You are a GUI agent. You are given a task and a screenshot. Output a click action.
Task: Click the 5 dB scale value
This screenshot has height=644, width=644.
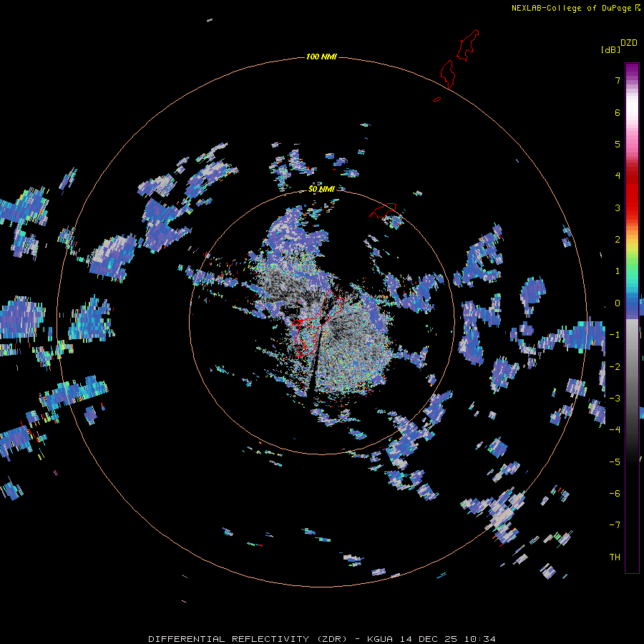(x=618, y=144)
